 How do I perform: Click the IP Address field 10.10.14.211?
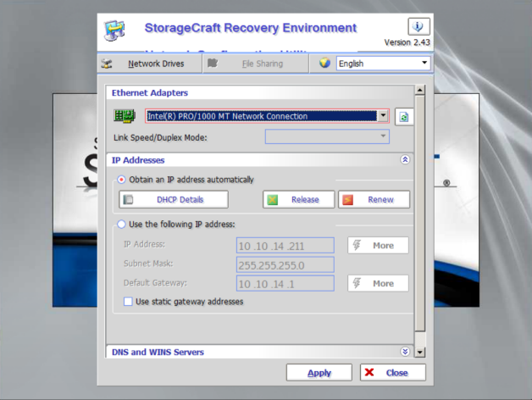pyautogui.click(x=285, y=246)
